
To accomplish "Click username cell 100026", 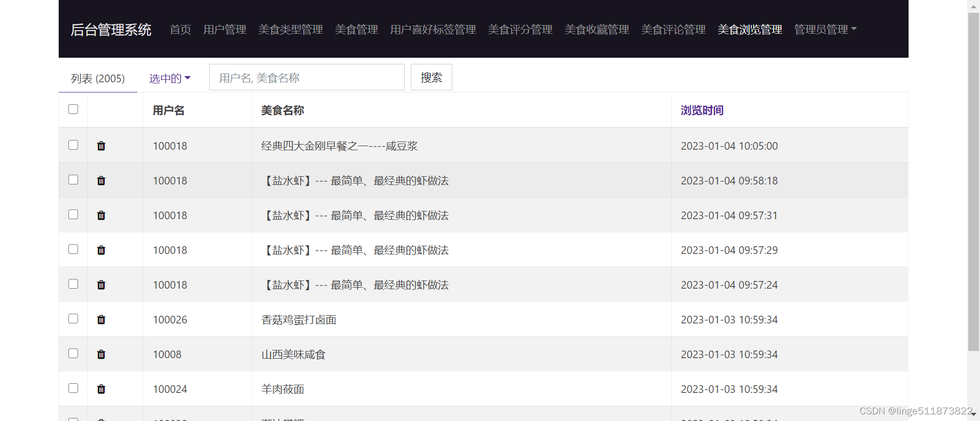I will pyautogui.click(x=170, y=320).
